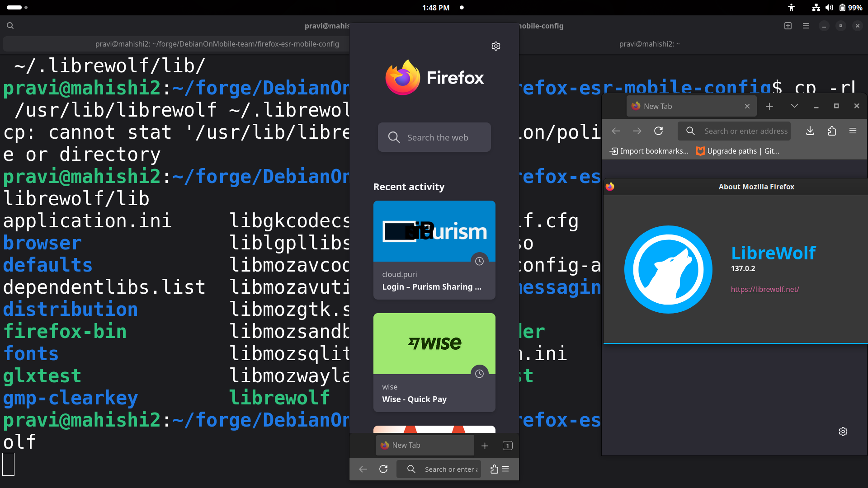868x488 pixels.
Task: Open a new terminal tab with the plus-box icon
Action: (x=788, y=26)
